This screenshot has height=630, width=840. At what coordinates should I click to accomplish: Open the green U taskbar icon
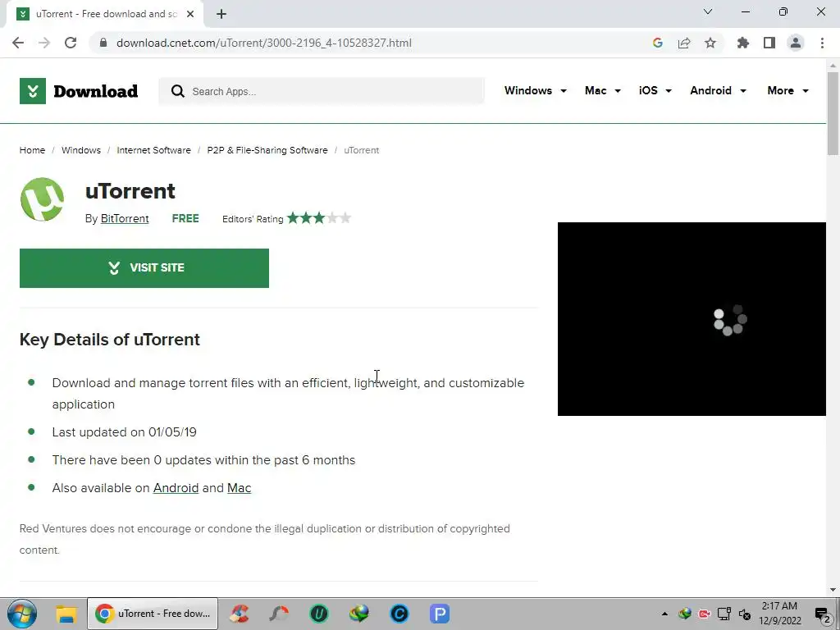pyautogui.click(x=319, y=614)
